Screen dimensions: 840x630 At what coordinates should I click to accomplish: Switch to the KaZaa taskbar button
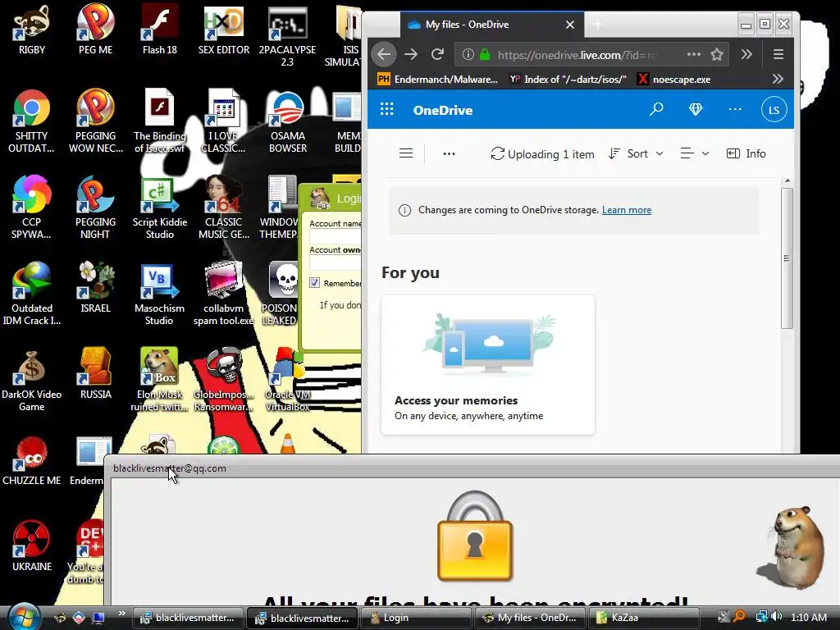pyautogui.click(x=644, y=618)
